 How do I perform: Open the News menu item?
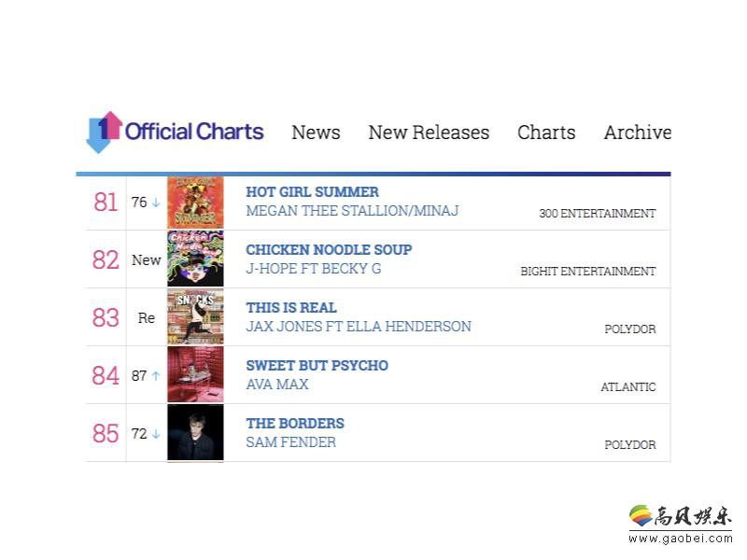(316, 133)
